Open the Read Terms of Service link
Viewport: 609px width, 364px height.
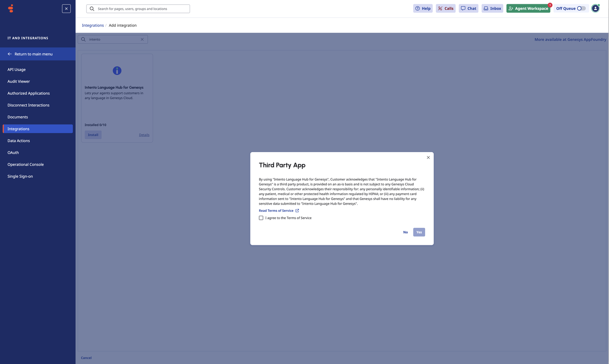279,211
